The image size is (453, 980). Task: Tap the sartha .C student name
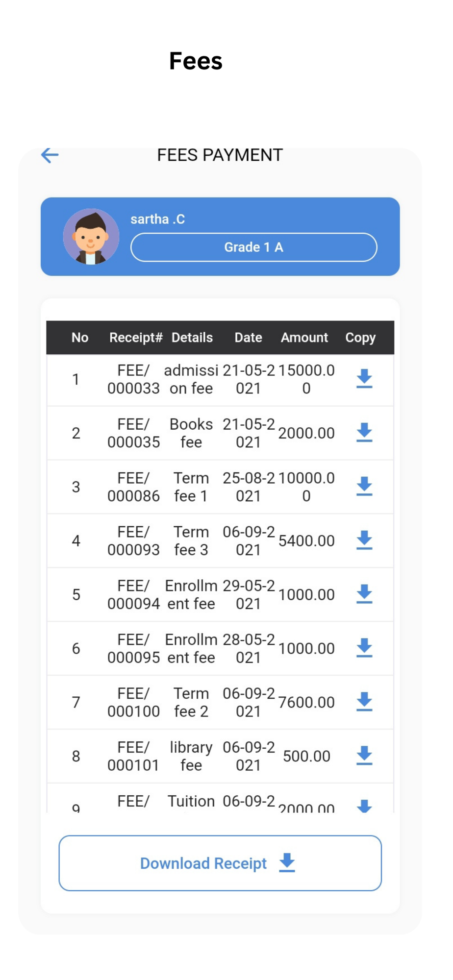click(x=157, y=219)
